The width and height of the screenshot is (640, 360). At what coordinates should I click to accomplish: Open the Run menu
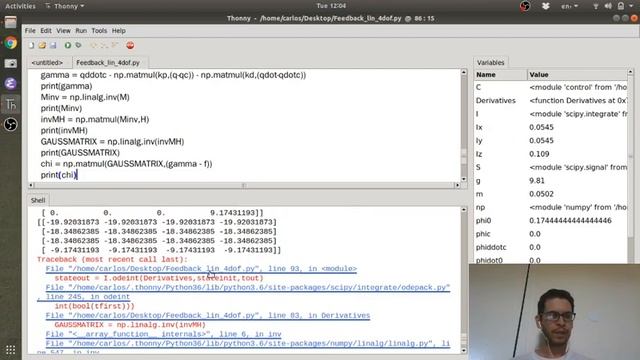coord(81,31)
